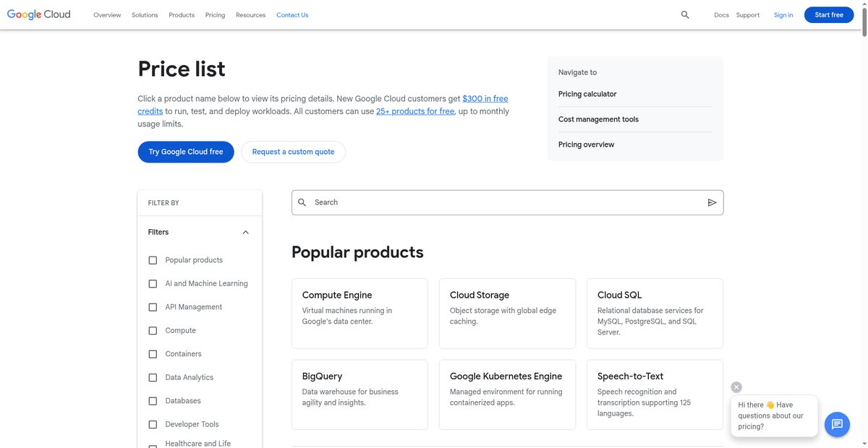Tick the API Management checkbox
Viewport: 868px width, 448px height.
tap(153, 307)
